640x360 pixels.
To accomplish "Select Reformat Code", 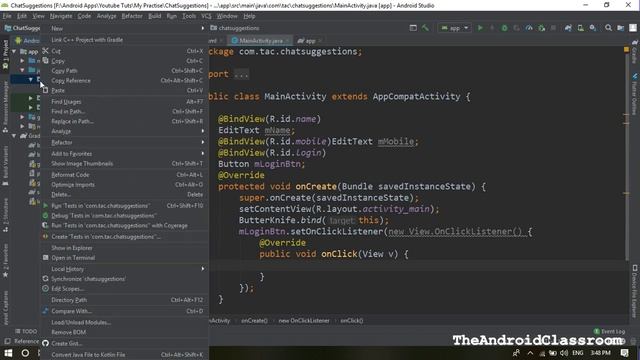I will pos(124,175).
